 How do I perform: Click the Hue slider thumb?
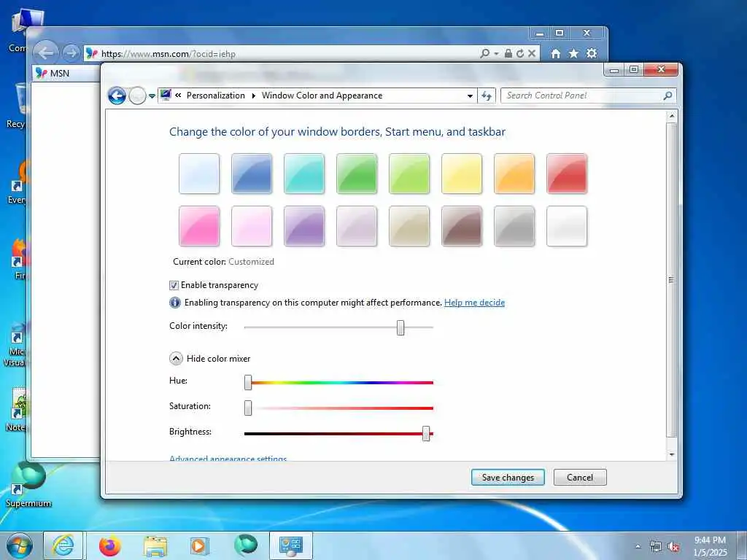pos(248,382)
